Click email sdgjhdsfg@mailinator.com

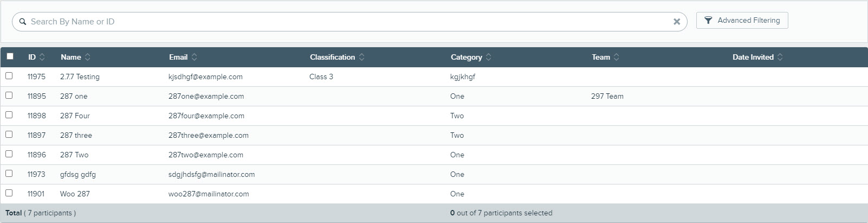(x=211, y=174)
